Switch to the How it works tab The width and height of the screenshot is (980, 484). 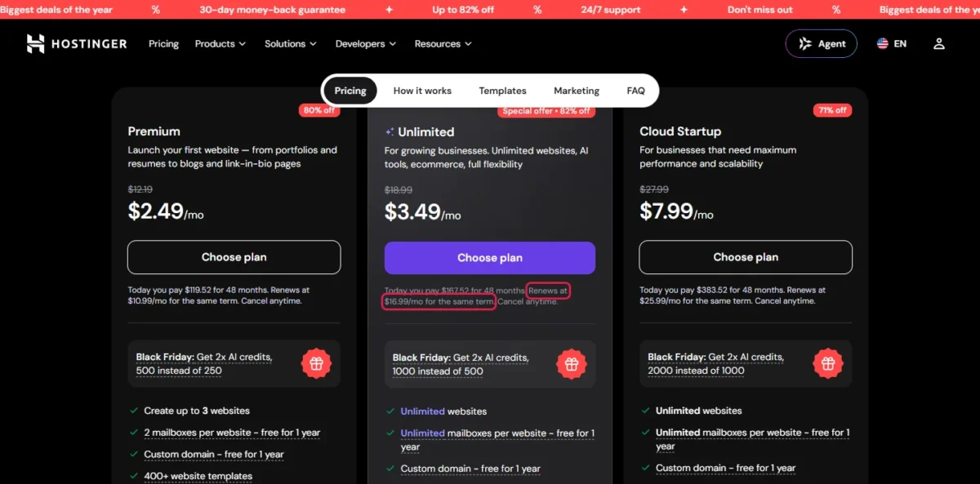[422, 91]
